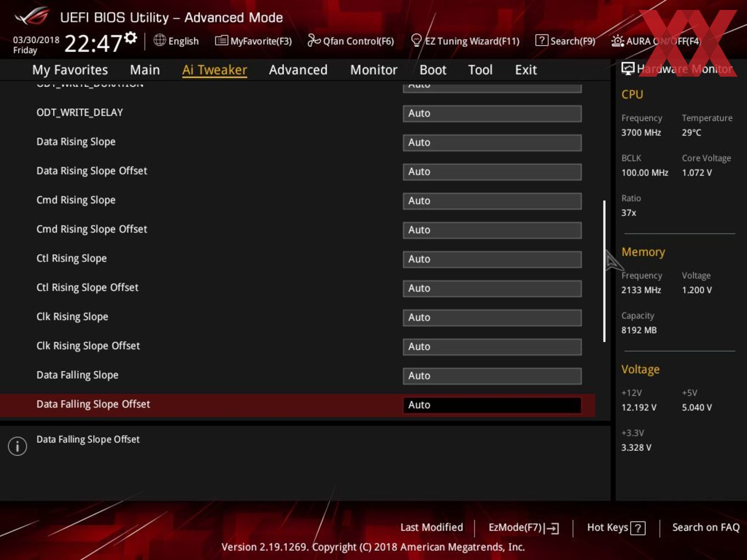Click +12V reading 12.192 V
747x560 pixels.
pyautogui.click(x=639, y=407)
